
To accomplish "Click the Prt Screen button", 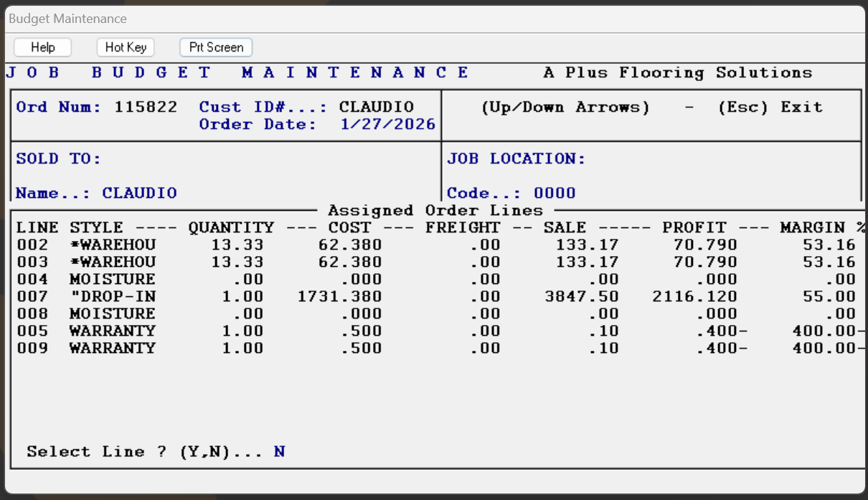I will 216,47.
